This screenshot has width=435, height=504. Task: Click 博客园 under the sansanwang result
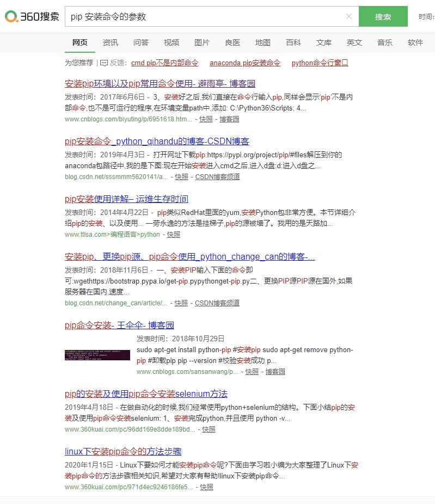pos(275,372)
